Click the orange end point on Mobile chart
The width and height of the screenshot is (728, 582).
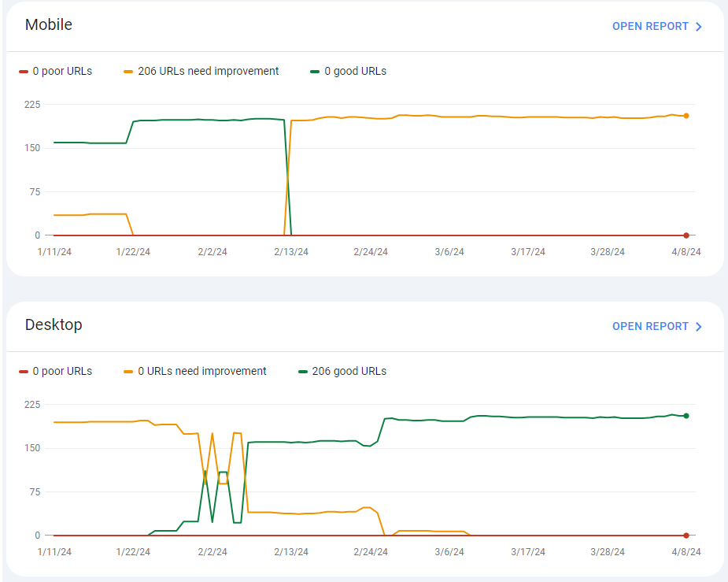click(686, 116)
